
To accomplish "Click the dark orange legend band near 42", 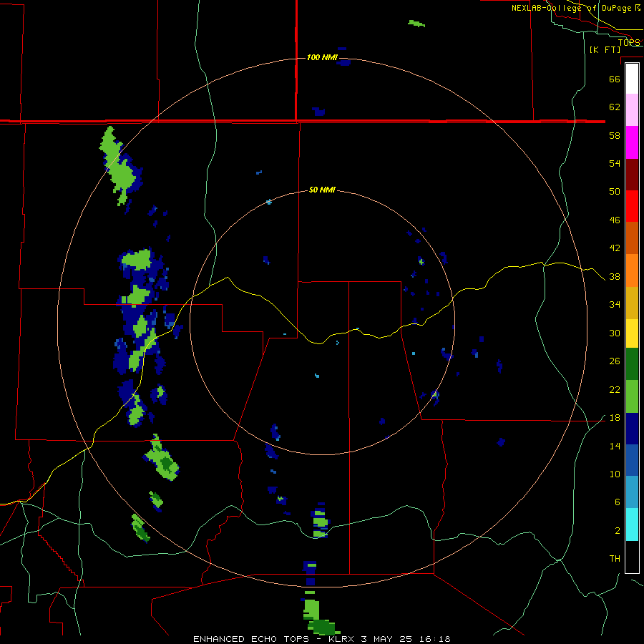I will (632, 238).
